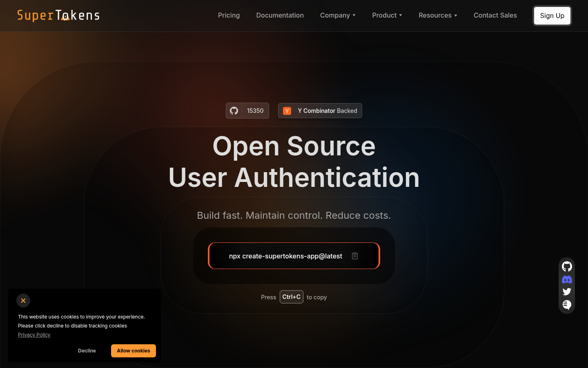
Task: Click the 15350 GitHub stars count
Action: 255,111
